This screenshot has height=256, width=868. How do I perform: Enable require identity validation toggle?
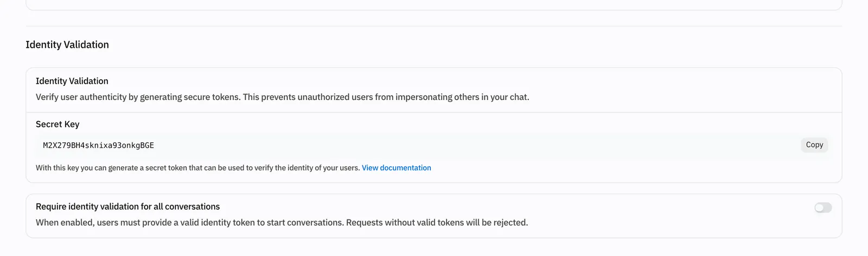pyautogui.click(x=823, y=208)
